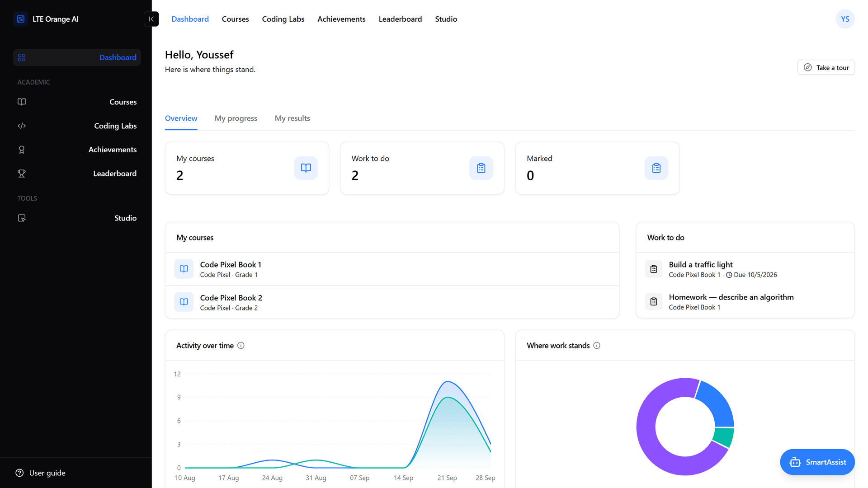The width and height of the screenshot is (868, 488).
Task: Open Leaderboard in the top navigation
Action: (x=400, y=19)
